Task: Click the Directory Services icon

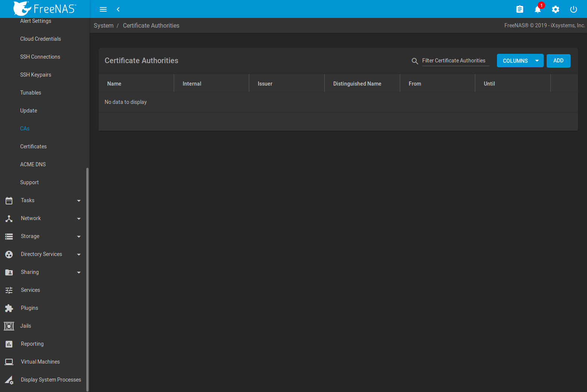Action: tap(9, 254)
